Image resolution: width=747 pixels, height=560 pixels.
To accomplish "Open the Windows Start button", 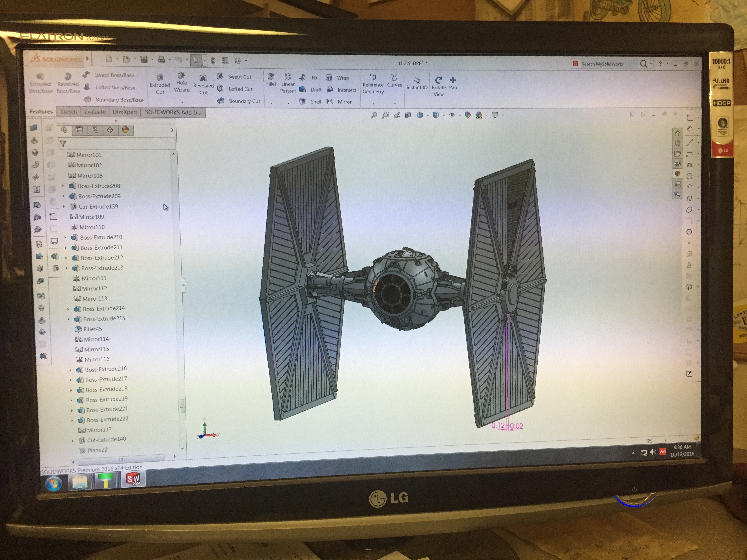I will 53,483.
